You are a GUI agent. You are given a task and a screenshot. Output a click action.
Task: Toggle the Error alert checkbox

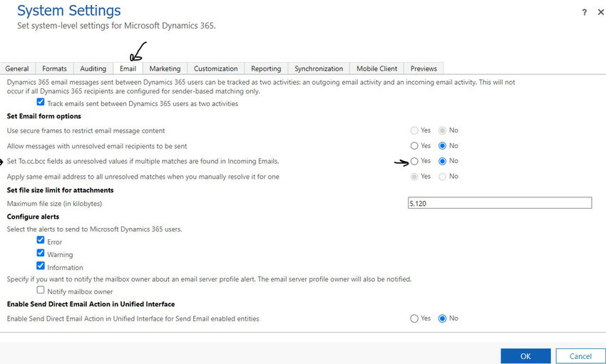41,240
